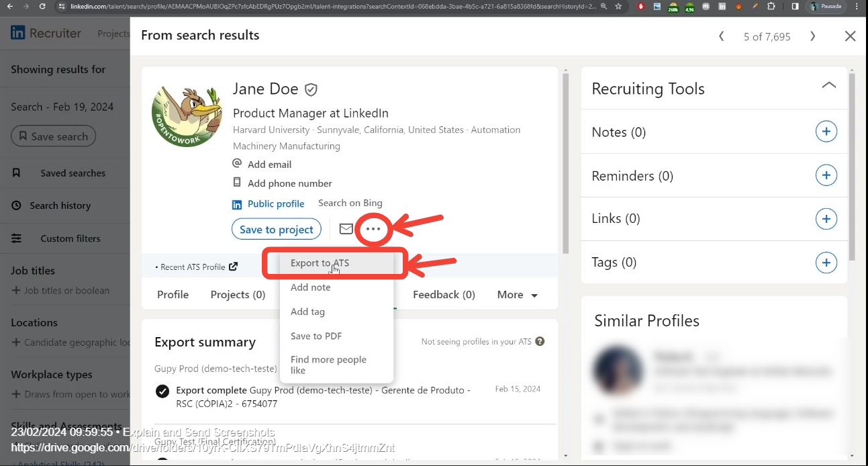Image resolution: width=868 pixels, height=466 pixels.
Task: Switch to the Profile tab
Action: click(173, 294)
